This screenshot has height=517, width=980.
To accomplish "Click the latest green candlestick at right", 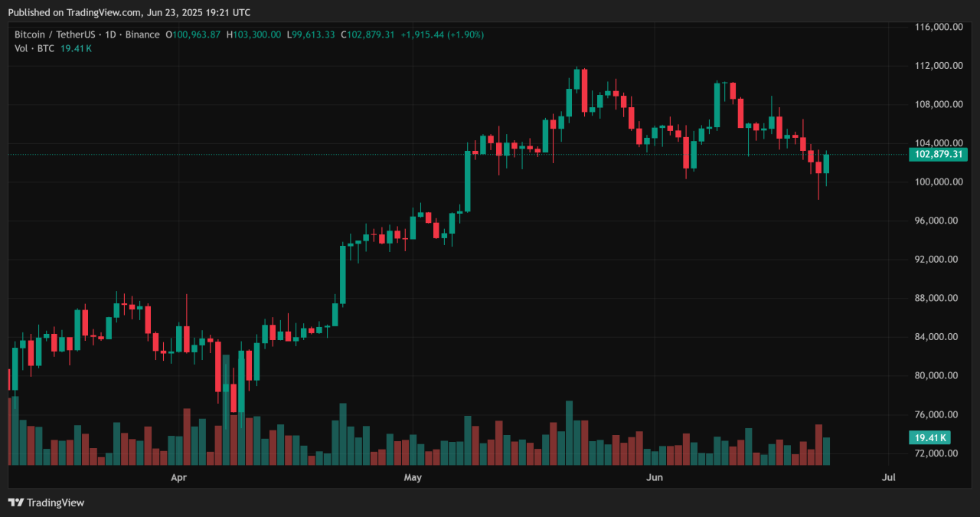I will [826, 164].
